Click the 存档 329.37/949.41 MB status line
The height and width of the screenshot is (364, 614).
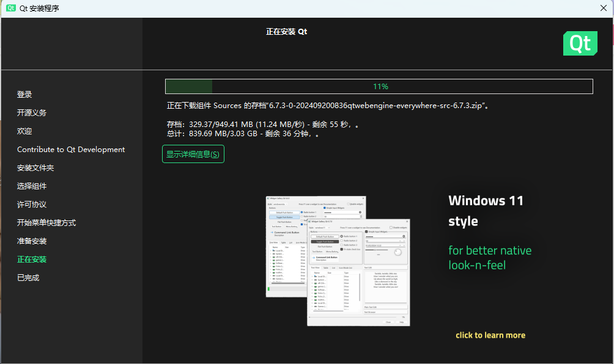[263, 125]
